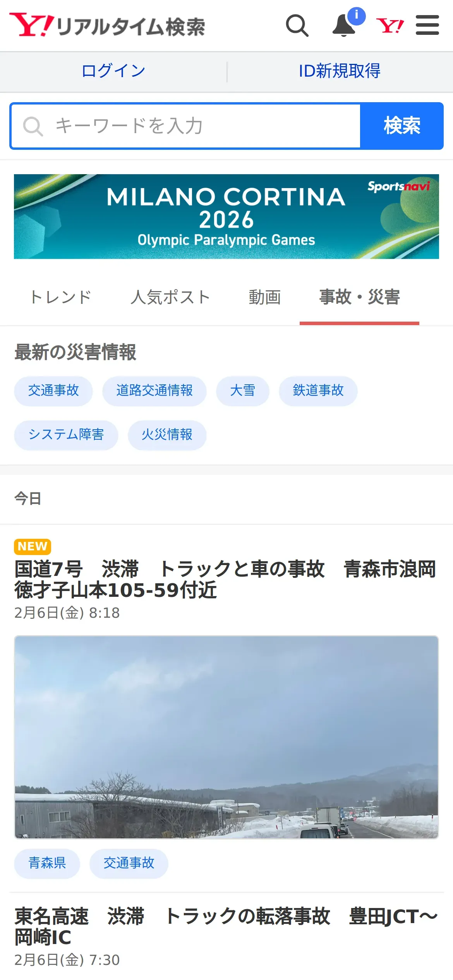Select the システム障害 tag chip

[66, 435]
